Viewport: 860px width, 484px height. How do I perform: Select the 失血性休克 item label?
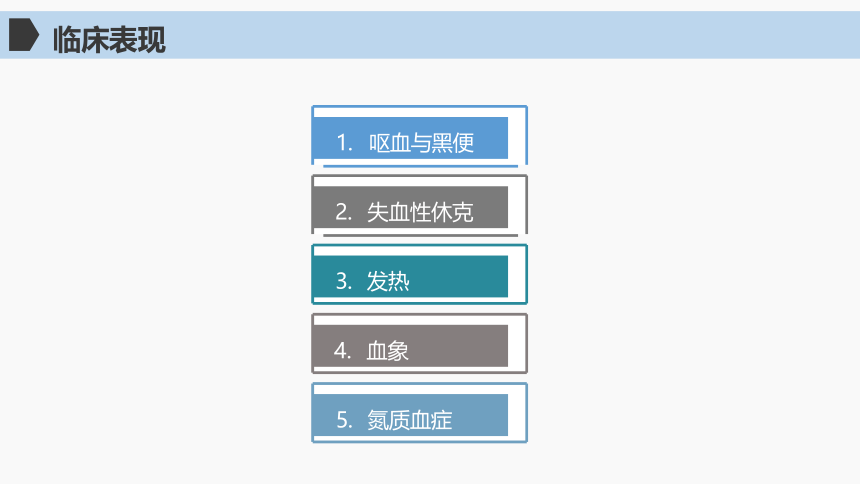click(420, 212)
